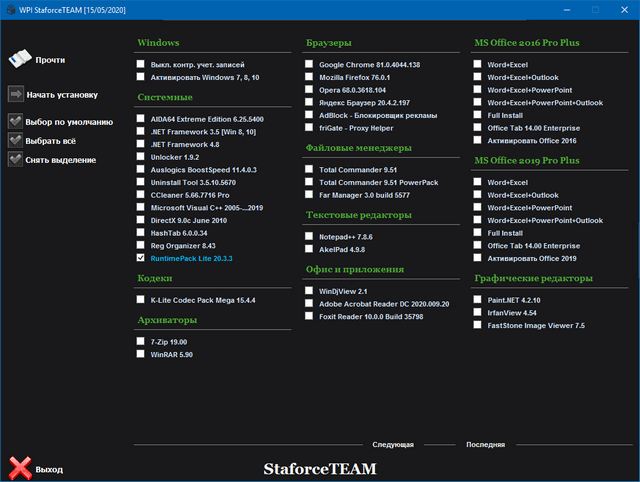Click HashTab 6.0.0.34 label

click(x=179, y=233)
